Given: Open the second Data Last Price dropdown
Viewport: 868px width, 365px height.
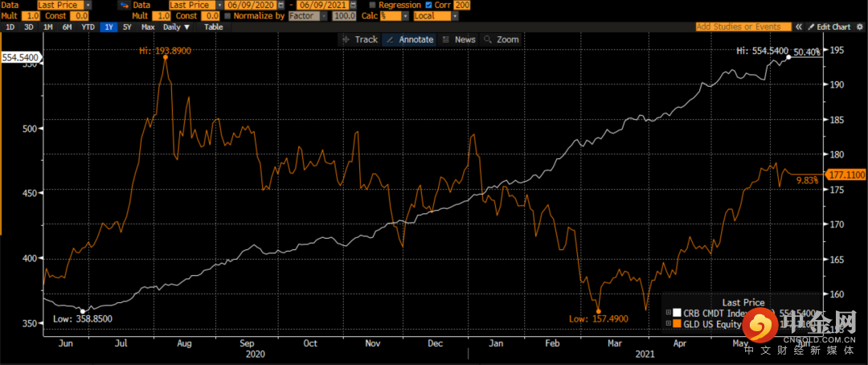Looking at the screenshot, I should [219, 5].
